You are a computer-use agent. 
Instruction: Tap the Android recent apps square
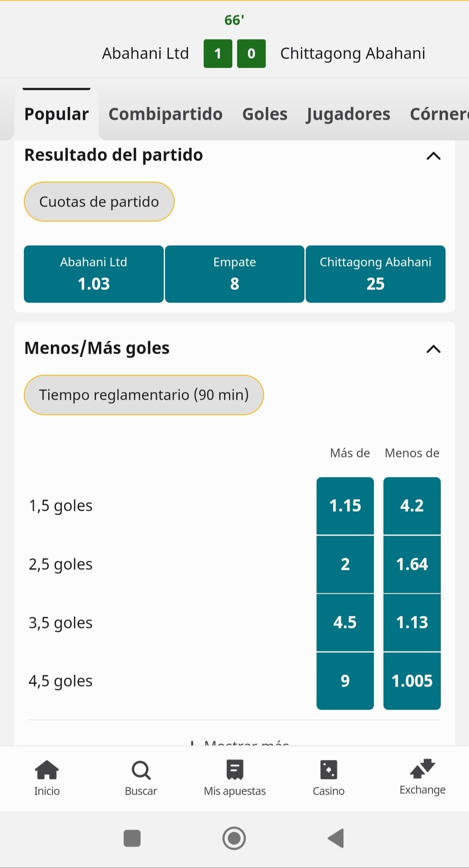(x=132, y=838)
